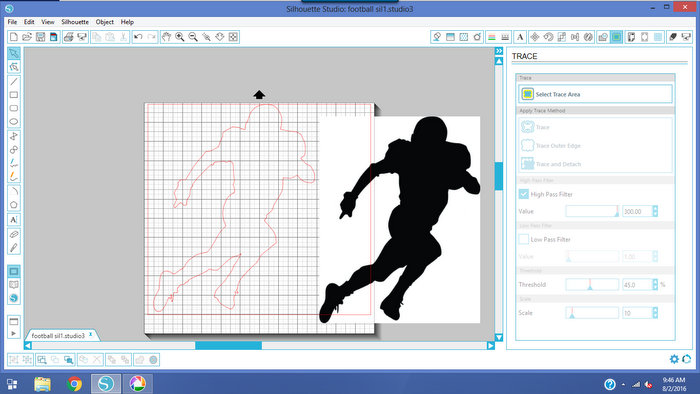Click the horizontal scrollbar thumb

(229, 345)
